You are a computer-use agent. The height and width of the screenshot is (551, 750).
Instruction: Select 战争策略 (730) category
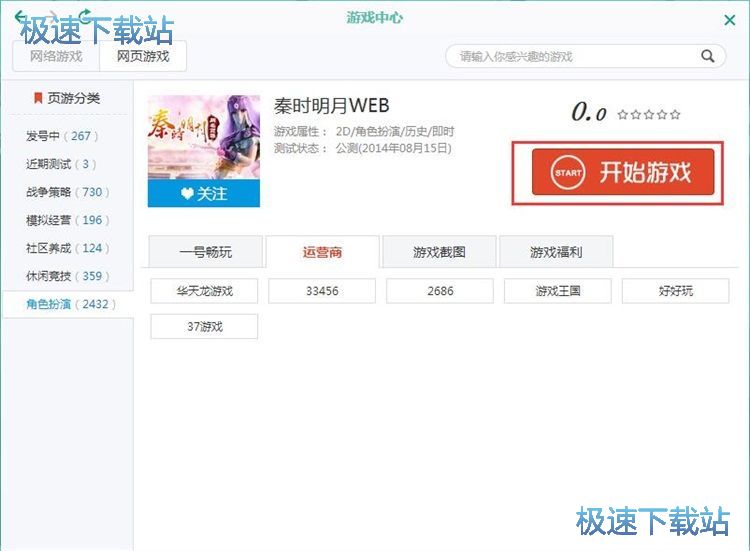coord(67,192)
